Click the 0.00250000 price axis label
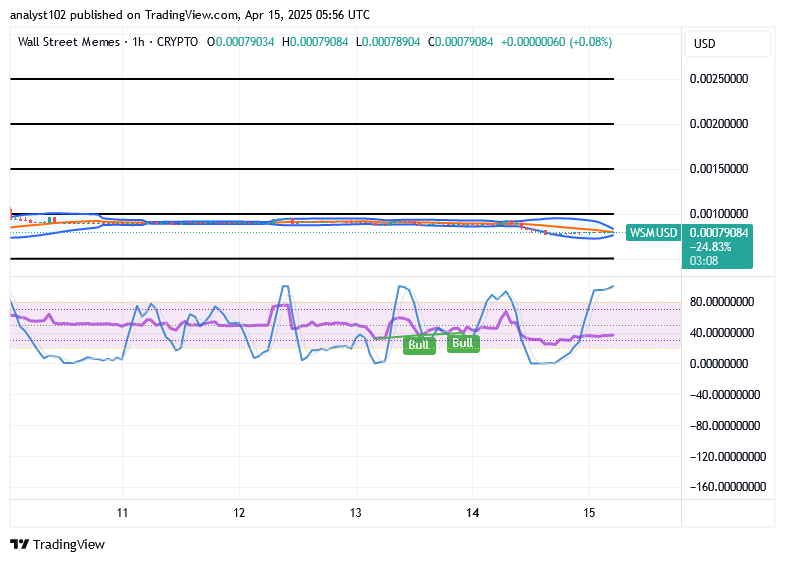 pos(719,79)
